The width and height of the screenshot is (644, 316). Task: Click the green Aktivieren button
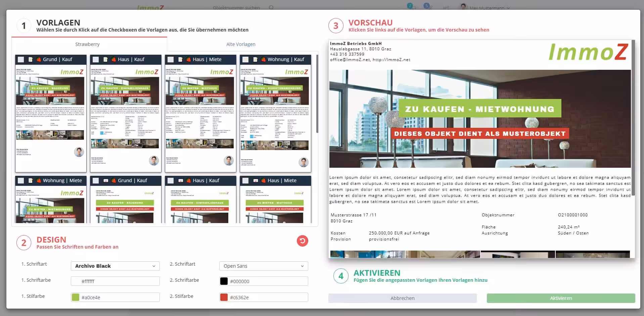561,298
